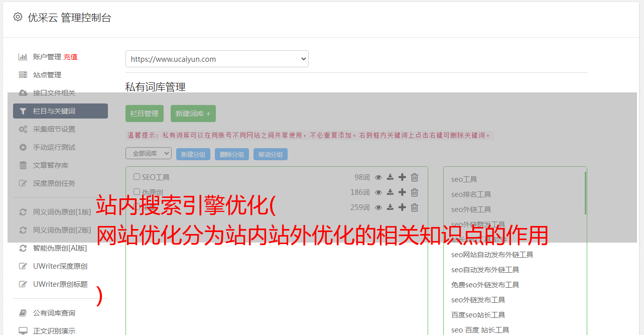Delete the 伪原创 library with trash icon

coord(415,192)
